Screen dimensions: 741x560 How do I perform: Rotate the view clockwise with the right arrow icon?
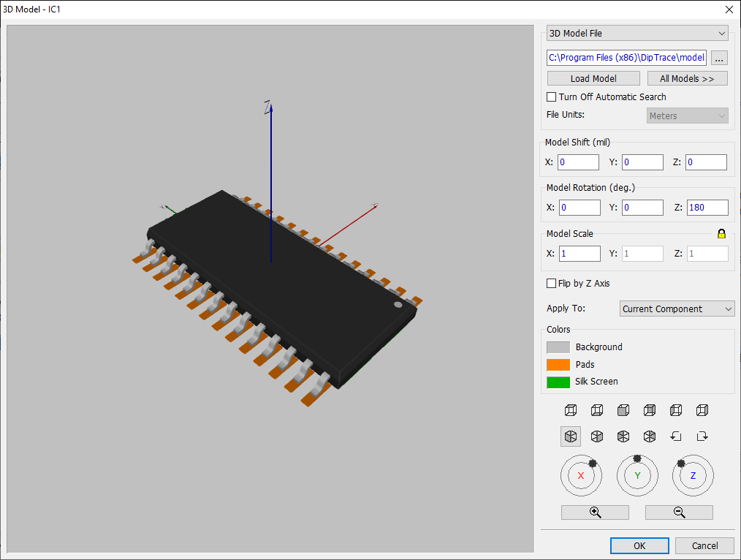[x=702, y=436]
